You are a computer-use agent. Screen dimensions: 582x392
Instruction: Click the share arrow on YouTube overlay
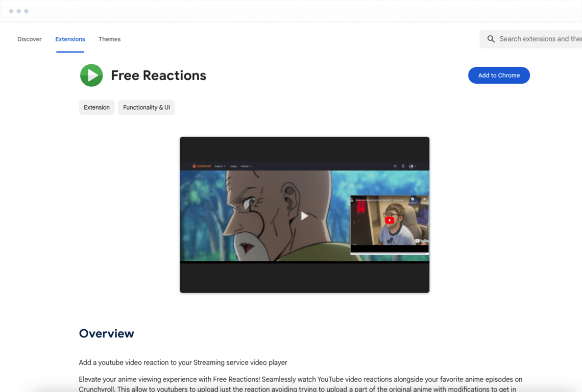(425, 199)
